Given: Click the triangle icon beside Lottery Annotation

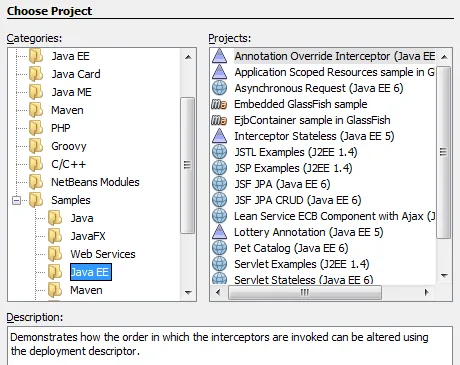Looking at the screenshot, I should click(x=219, y=232).
